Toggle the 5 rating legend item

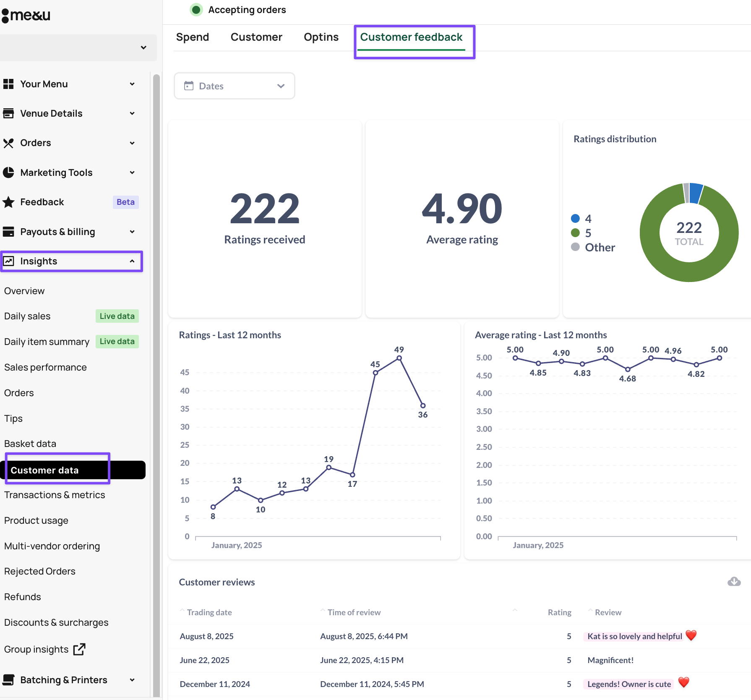(x=581, y=233)
